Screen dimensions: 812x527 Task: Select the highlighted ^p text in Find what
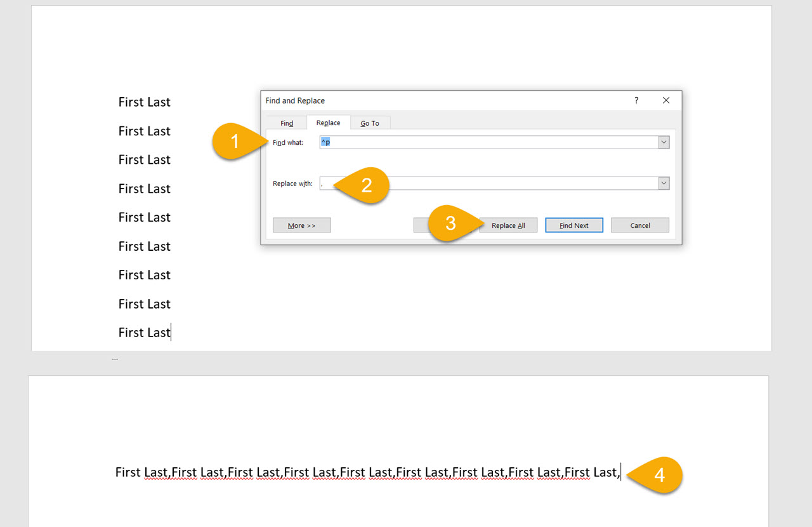[x=325, y=142]
